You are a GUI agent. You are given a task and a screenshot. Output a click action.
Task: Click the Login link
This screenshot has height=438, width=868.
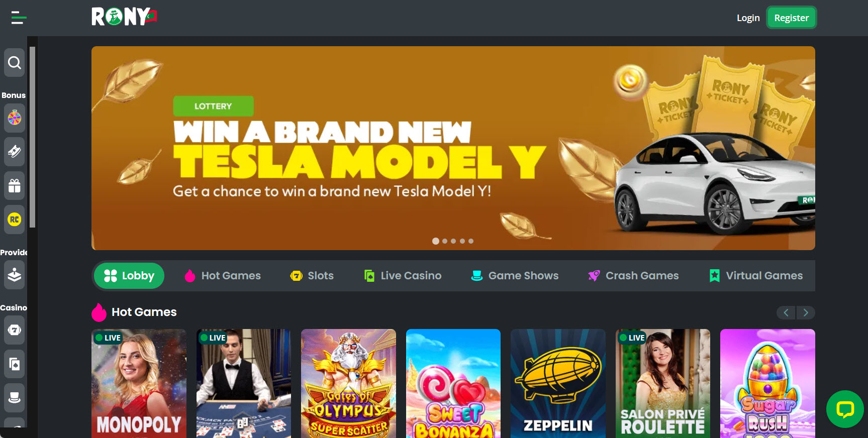[x=748, y=18]
